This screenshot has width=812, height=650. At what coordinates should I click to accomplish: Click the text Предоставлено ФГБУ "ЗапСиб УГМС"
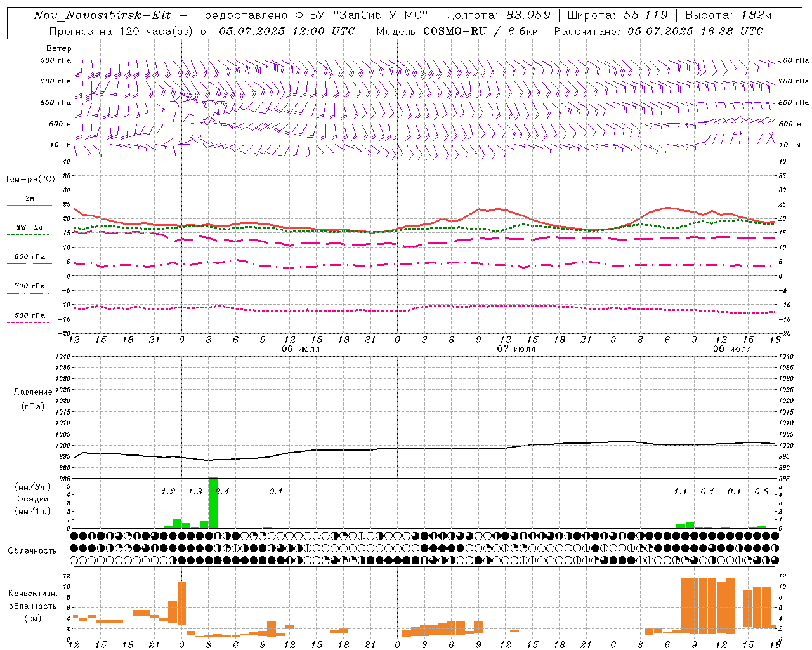pyautogui.click(x=312, y=15)
